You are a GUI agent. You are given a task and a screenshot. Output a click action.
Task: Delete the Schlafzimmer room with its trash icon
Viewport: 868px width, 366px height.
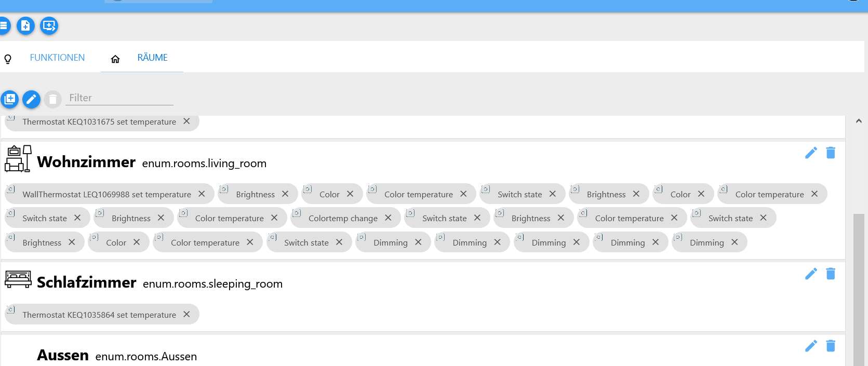pos(831,274)
